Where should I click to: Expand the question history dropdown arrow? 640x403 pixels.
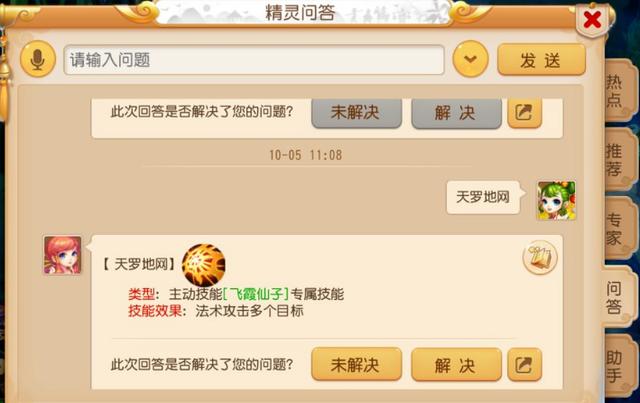470,59
